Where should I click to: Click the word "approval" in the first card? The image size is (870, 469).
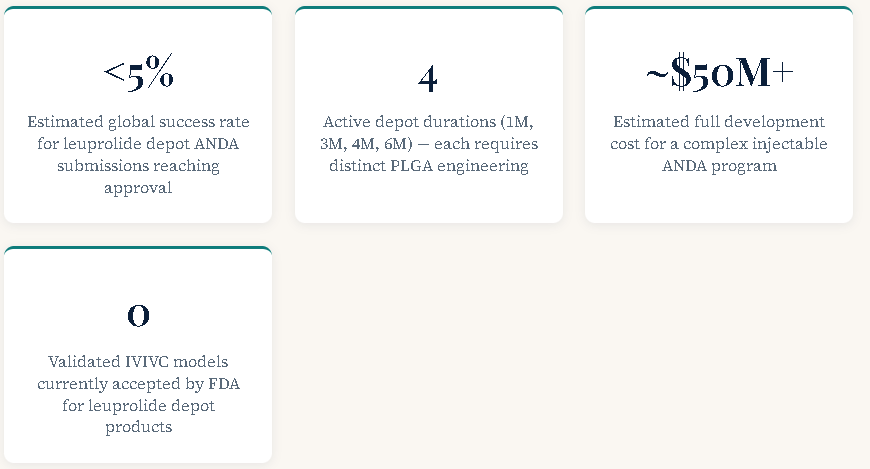[x=138, y=188]
